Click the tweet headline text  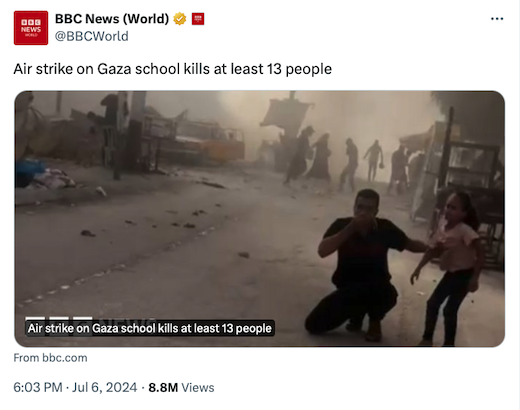pos(173,69)
